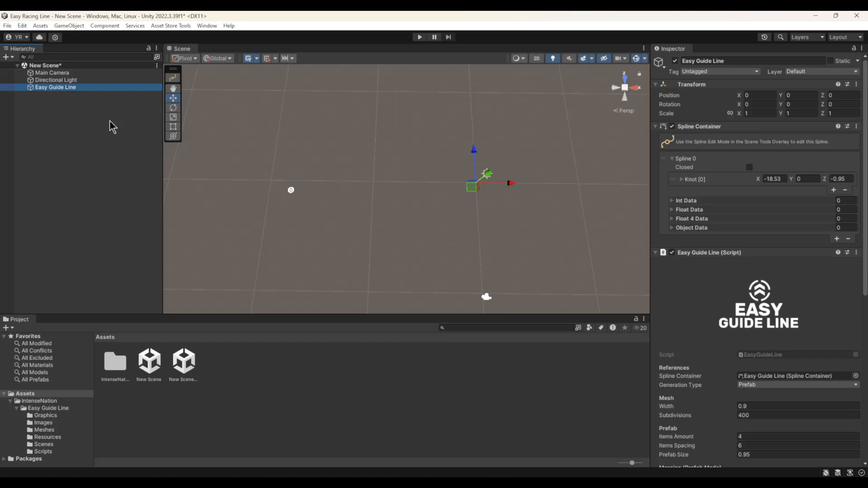The width and height of the screenshot is (868, 488).
Task: Remove knot with the minus button
Action: click(x=845, y=190)
